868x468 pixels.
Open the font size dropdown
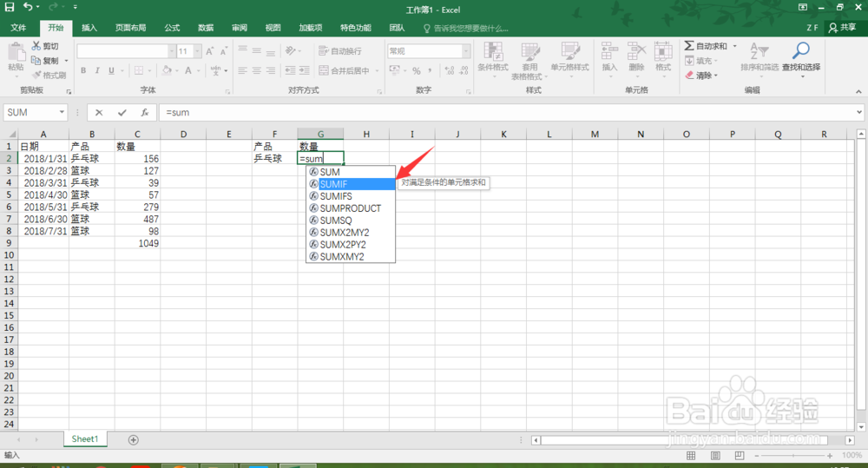coord(197,51)
